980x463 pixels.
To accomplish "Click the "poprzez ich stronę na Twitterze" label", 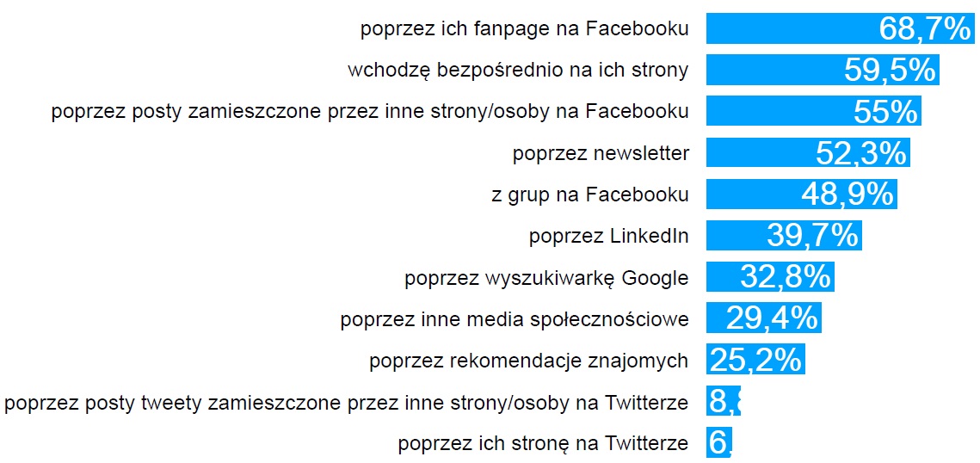I will coord(543,443).
